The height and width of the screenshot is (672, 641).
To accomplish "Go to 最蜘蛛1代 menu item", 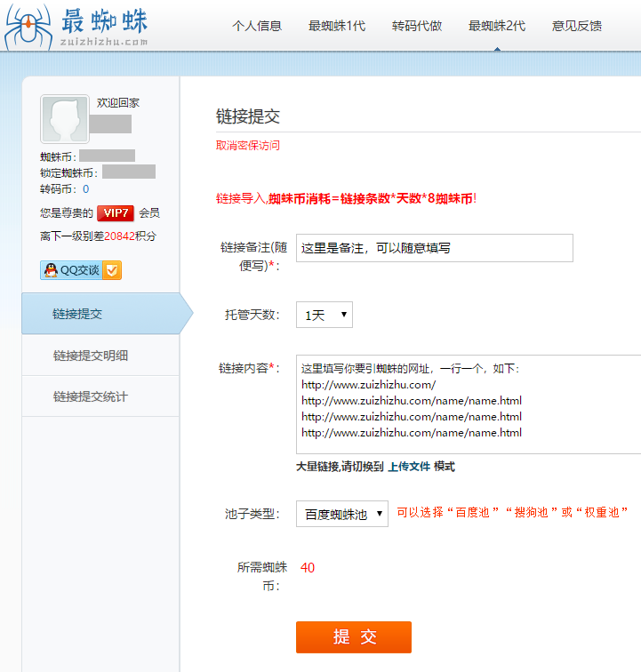I will [337, 26].
